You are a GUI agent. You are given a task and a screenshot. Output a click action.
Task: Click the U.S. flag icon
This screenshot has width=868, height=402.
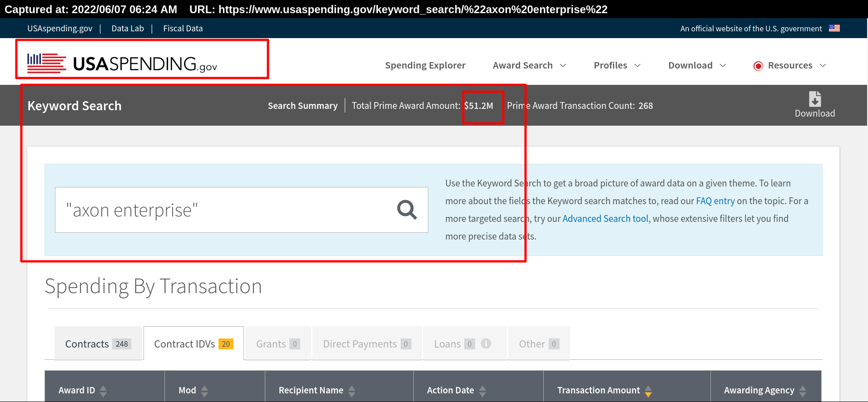(x=834, y=28)
